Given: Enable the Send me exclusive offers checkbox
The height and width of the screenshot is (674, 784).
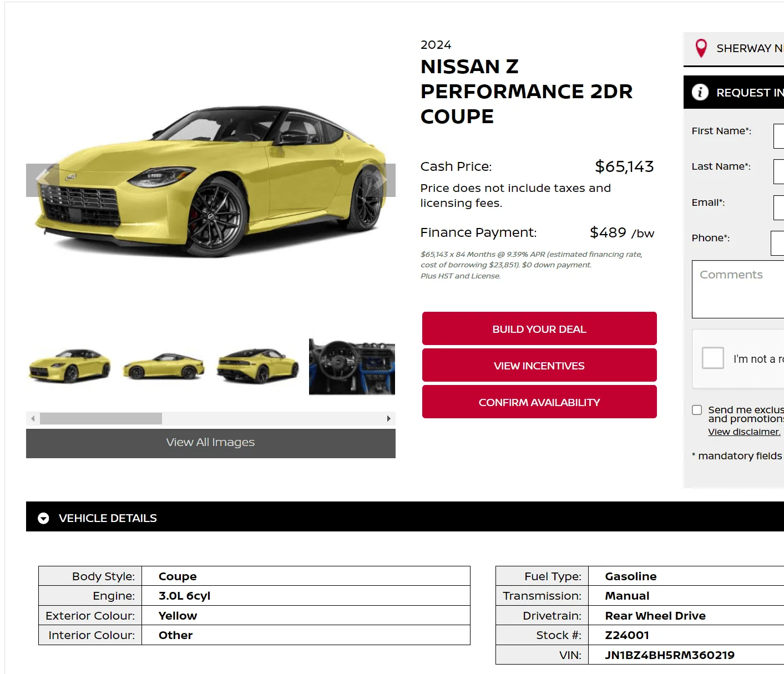Looking at the screenshot, I should click(x=697, y=410).
